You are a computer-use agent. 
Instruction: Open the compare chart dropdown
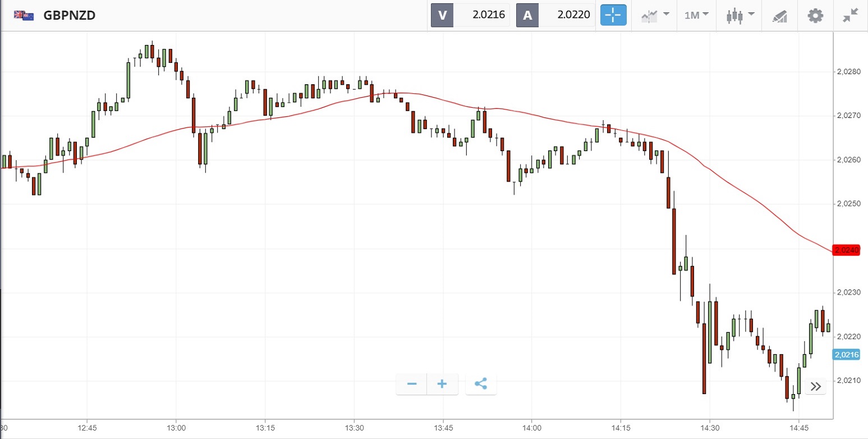655,15
